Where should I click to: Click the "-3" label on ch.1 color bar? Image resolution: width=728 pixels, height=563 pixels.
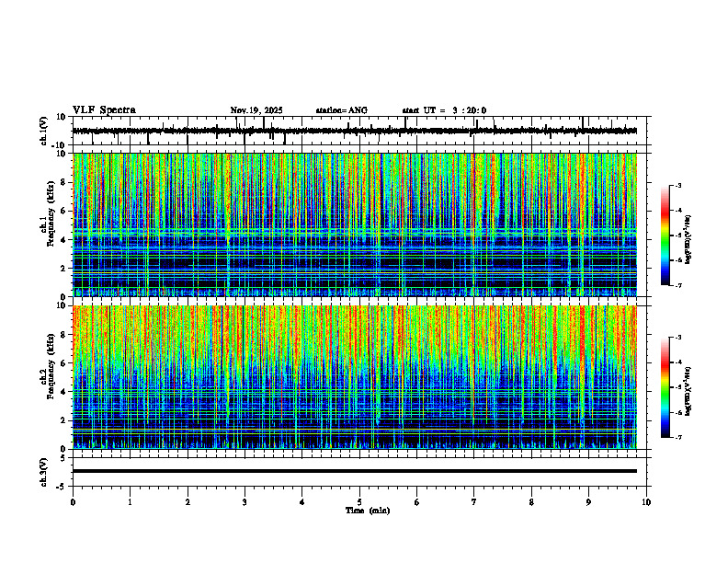click(678, 186)
